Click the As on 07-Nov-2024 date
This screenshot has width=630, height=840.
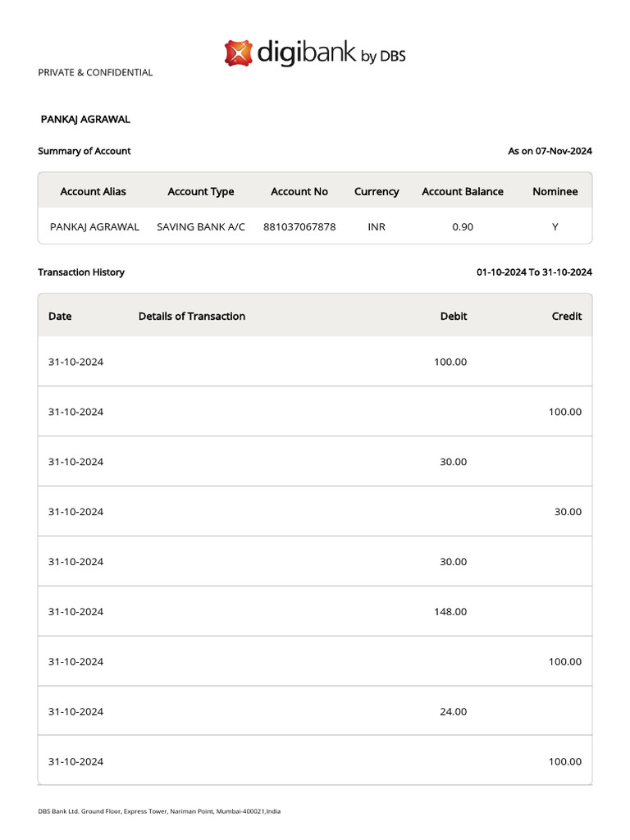pyautogui.click(x=550, y=151)
